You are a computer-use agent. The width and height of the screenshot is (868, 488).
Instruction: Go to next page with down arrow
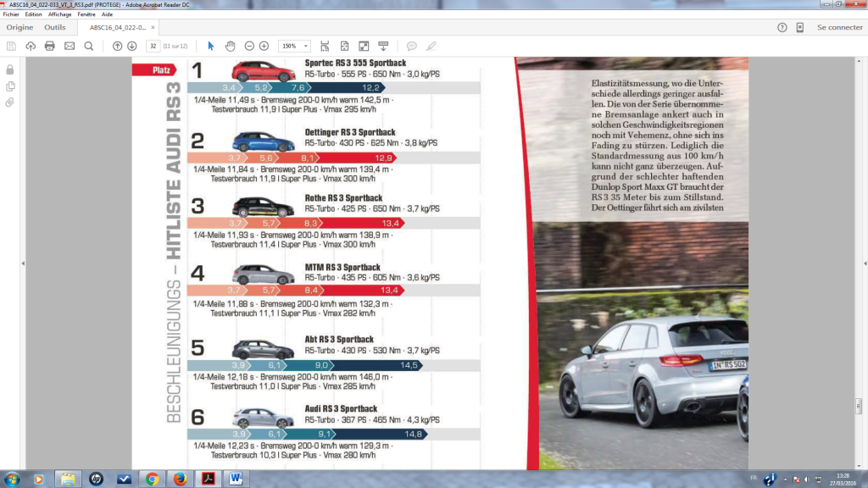(x=132, y=46)
